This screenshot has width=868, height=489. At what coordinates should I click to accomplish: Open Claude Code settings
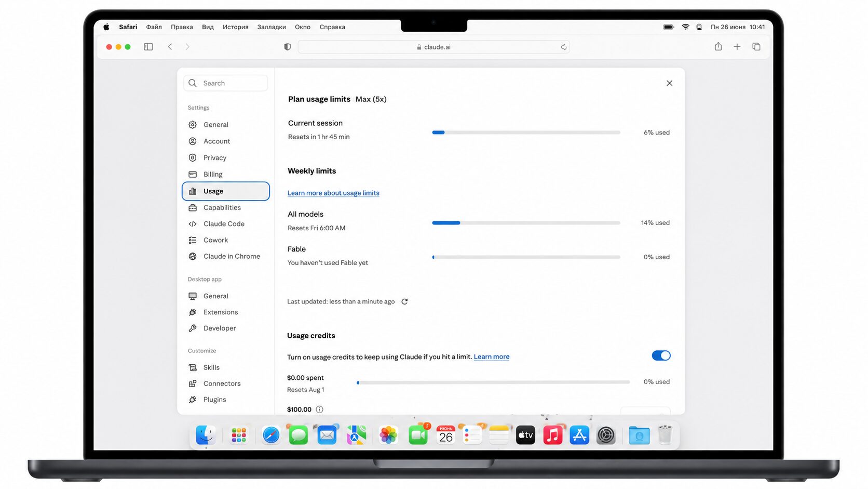point(226,224)
